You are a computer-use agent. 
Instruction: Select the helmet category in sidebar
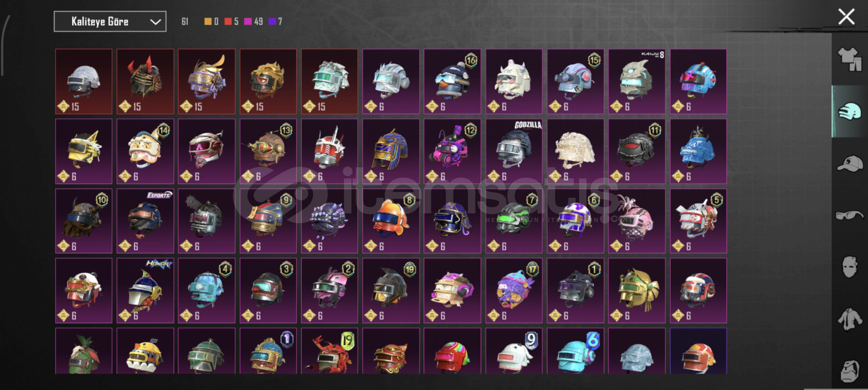coord(849,112)
